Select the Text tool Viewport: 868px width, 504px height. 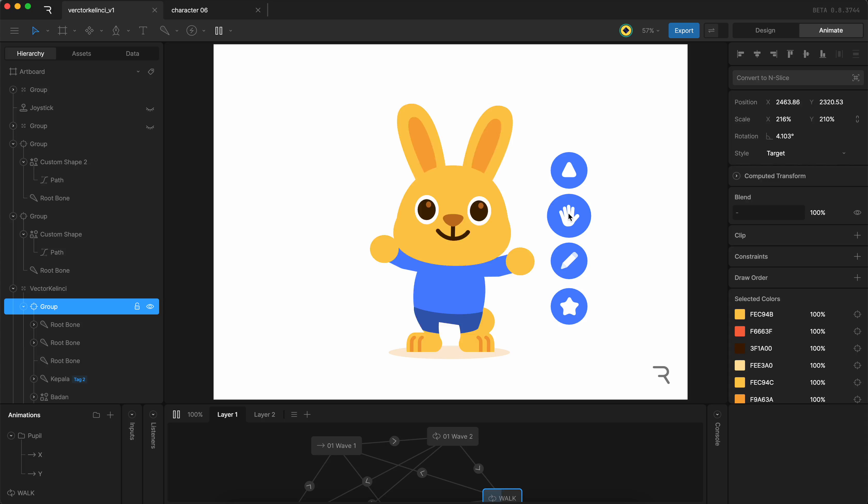pyautogui.click(x=143, y=31)
